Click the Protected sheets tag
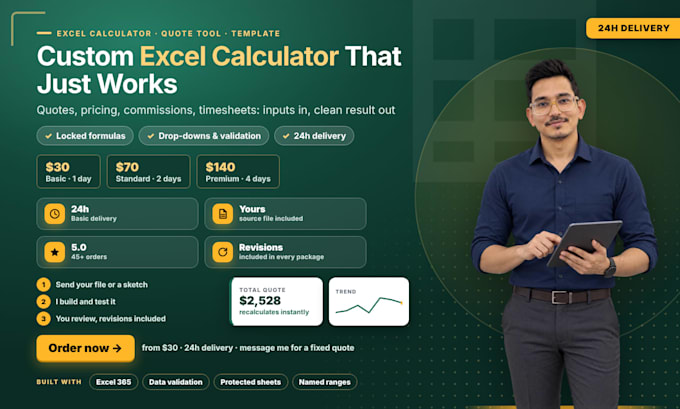Viewport: 680px width, 409px height. [x=251, y=382]
